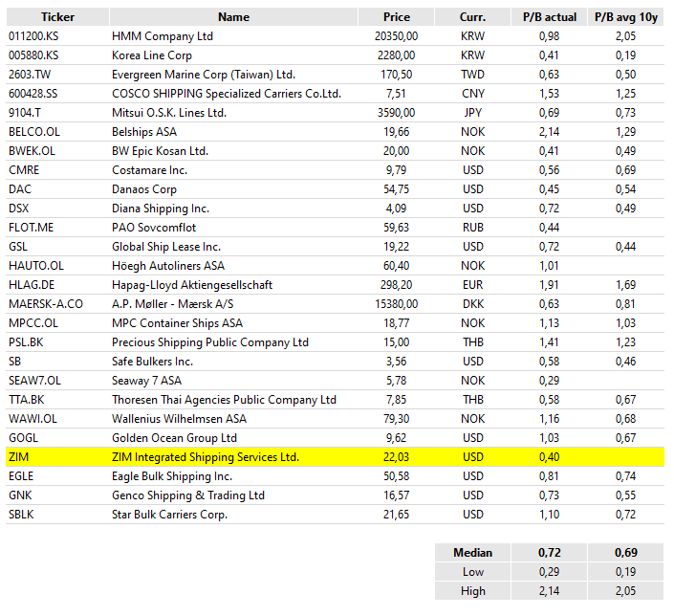
Task: Select price cell 54,75
Action: [397, 189]
